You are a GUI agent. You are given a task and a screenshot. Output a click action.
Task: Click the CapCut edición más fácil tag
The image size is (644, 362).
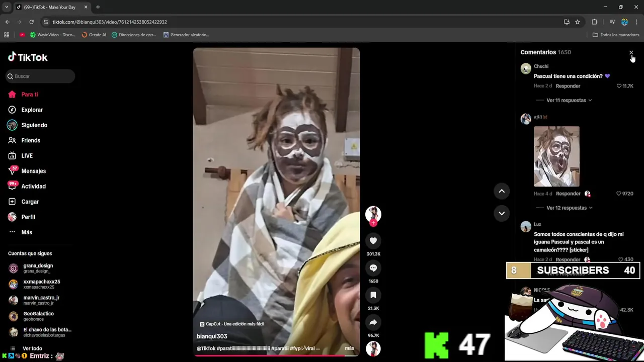coord(232,324)
